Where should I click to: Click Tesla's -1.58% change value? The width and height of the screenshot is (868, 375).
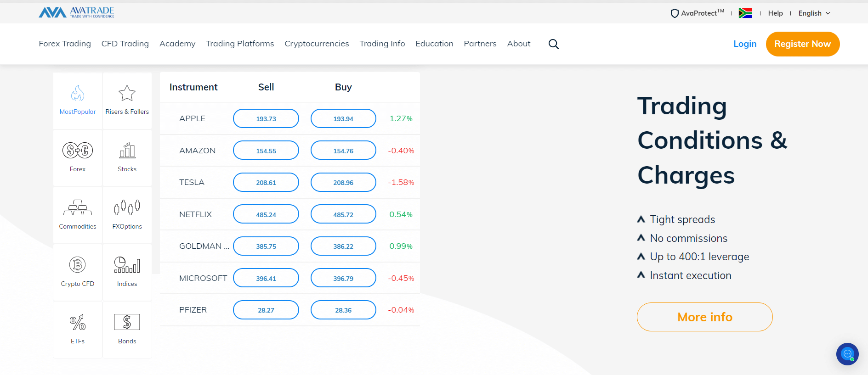click(401, 182)
